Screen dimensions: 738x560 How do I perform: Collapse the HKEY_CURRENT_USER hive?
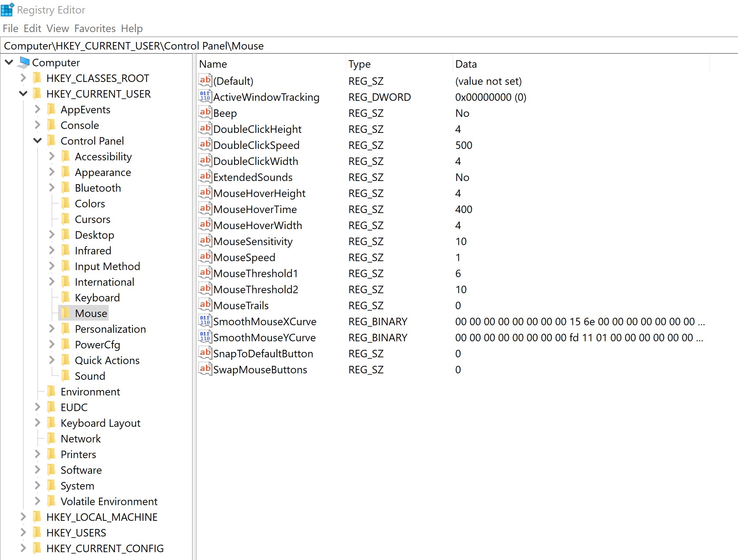(23, 94)
